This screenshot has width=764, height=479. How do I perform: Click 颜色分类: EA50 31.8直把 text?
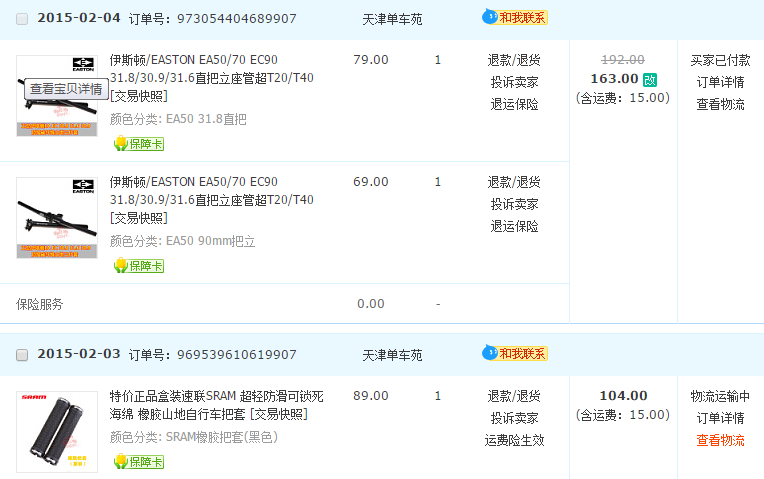pyautogui.click(x=178, y=119)
